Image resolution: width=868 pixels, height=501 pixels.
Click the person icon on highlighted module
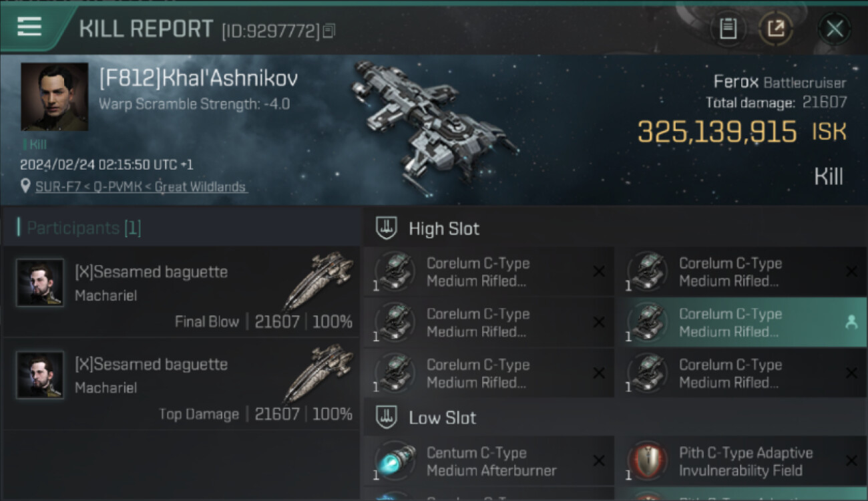click(x=851, y=322)
